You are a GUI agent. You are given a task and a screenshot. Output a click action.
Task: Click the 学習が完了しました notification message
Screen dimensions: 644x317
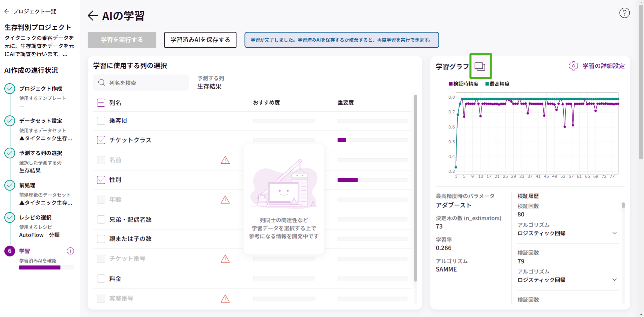(x=341, y=40)
